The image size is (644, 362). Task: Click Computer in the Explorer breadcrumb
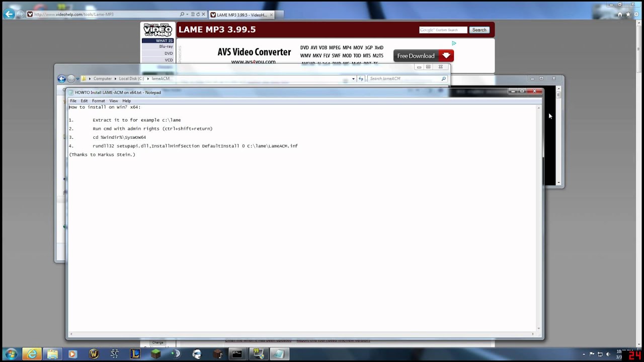point(103,78)
